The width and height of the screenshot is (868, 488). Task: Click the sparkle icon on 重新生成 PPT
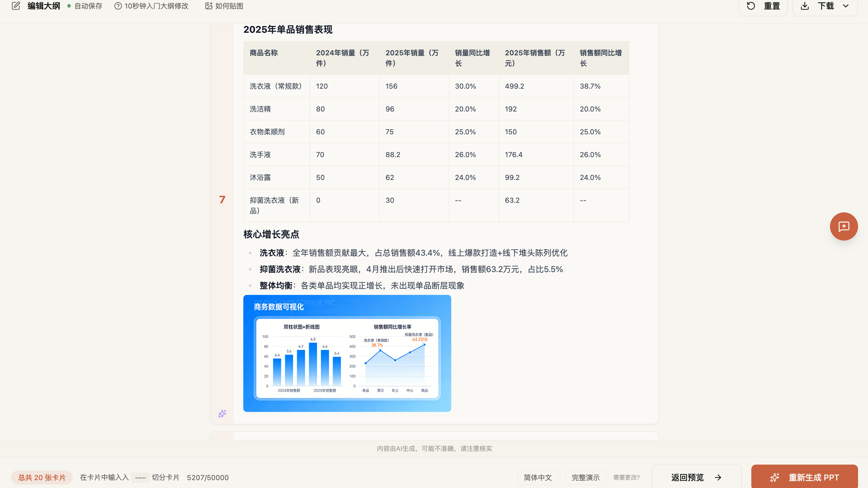[775, 477]
